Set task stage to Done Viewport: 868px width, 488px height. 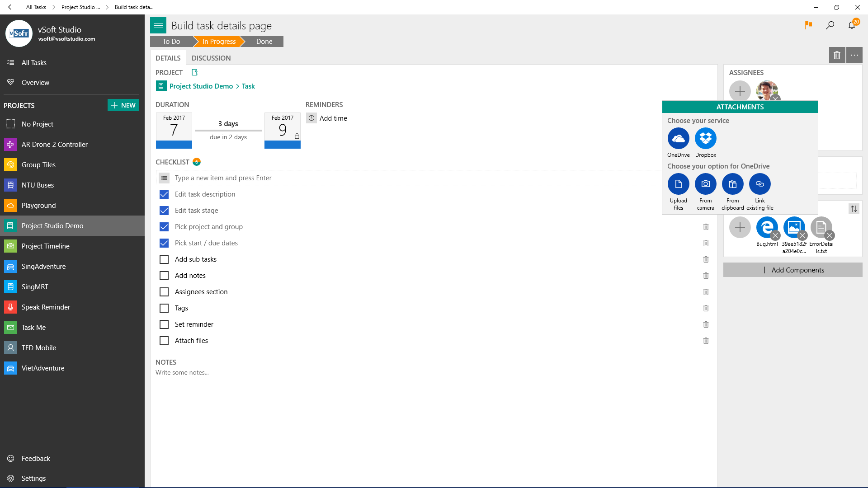pos(264,42)
